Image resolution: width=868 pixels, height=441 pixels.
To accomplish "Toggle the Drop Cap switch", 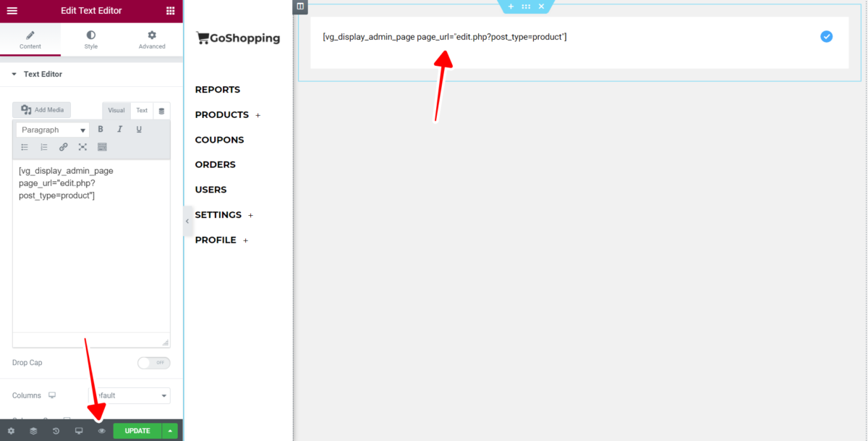I will click(154, 362).
